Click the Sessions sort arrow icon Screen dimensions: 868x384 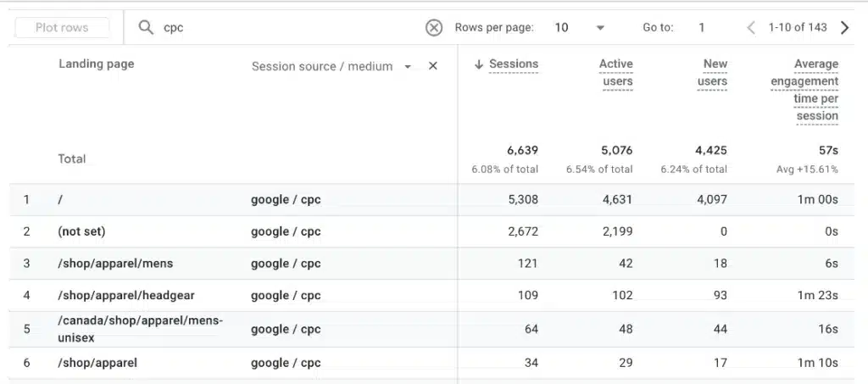(479, 64)
